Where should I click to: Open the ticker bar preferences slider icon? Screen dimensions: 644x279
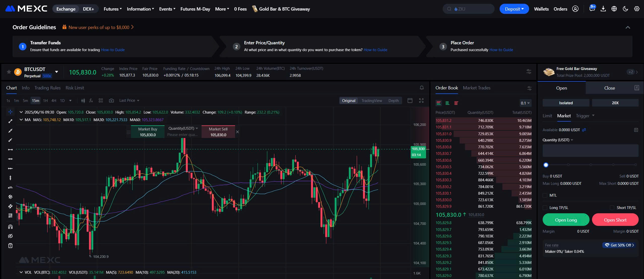(x=529, y=72)
